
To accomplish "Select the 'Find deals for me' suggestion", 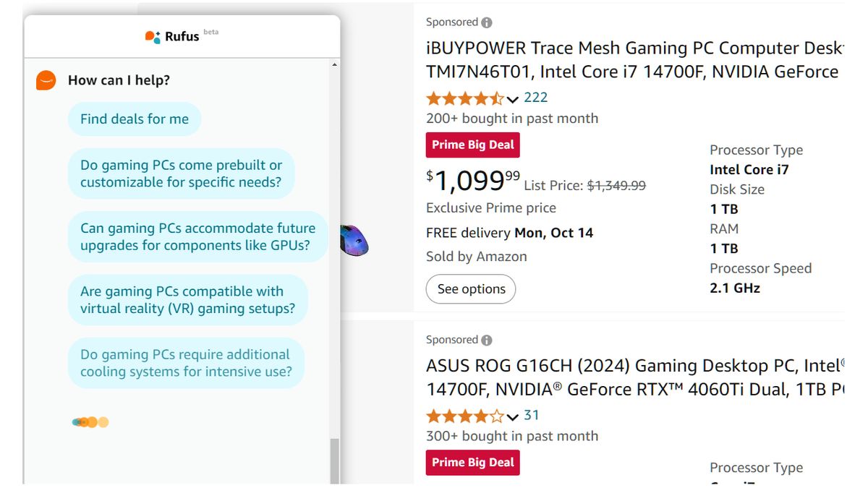I will point(135,119).
